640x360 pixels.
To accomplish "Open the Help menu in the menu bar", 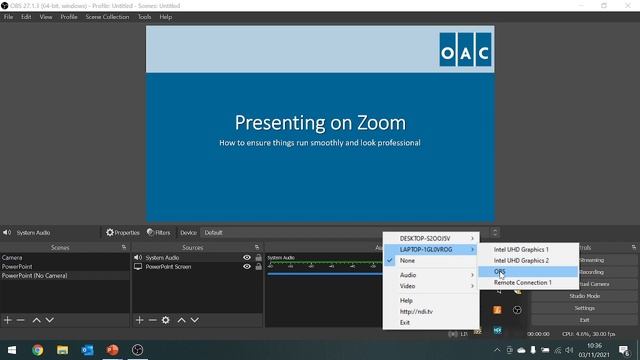I will pyautogui.click(x=166, y=17).
